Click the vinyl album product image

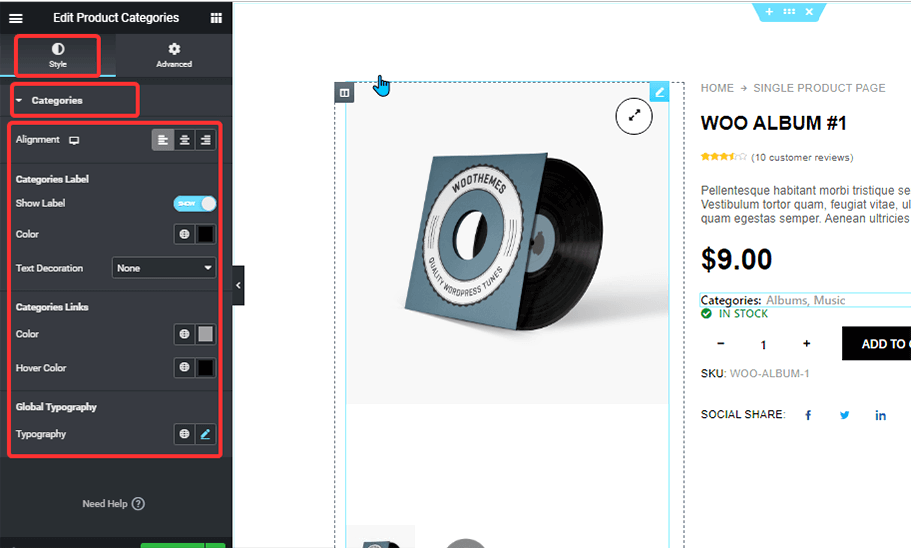coord(507,244)
